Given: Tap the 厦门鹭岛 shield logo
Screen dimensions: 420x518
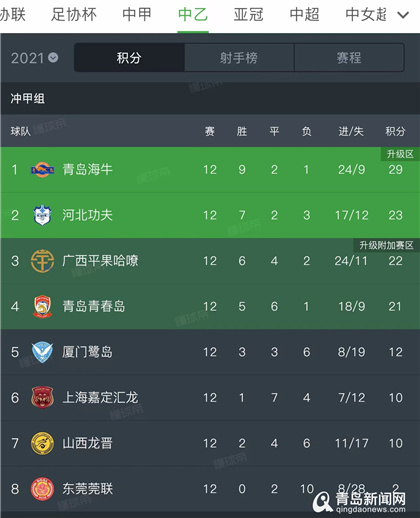Looking at the screenshot, I should click(42, 352).
